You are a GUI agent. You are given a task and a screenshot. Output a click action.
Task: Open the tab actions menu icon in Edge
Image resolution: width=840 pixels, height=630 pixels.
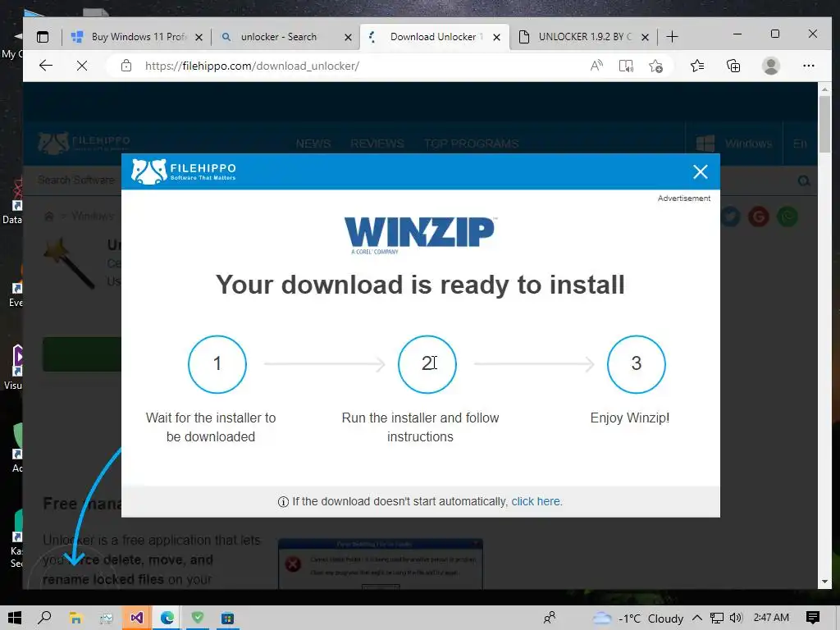[x=43, y=37]
